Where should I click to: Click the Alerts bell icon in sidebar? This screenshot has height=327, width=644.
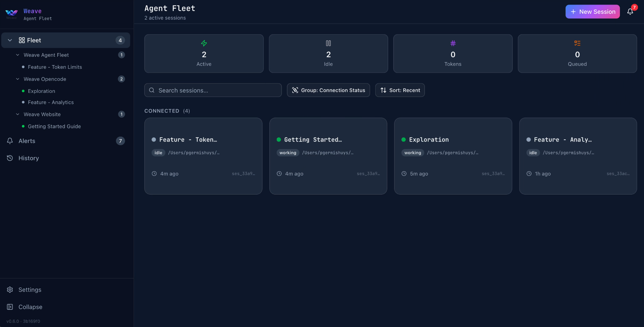pyautogui.click(x=10, y=141)
